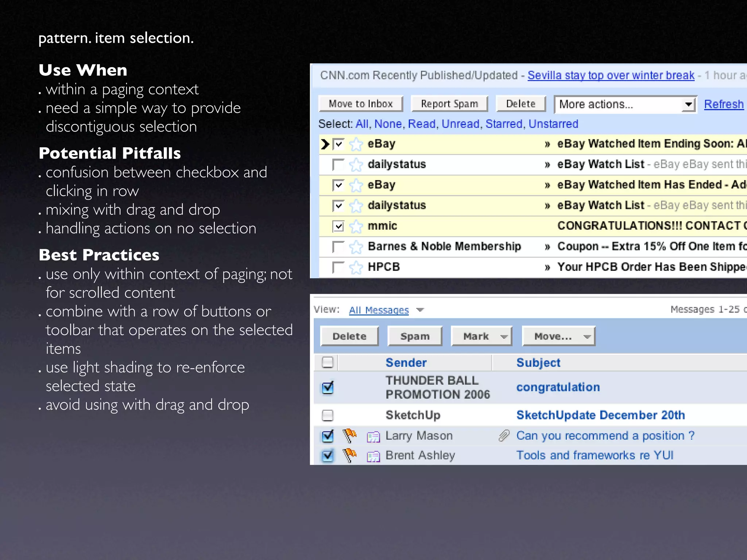Click the Larry Mason sender name
Screen dimensions: 747x560
pyautogui.click(x=419, y=436)
